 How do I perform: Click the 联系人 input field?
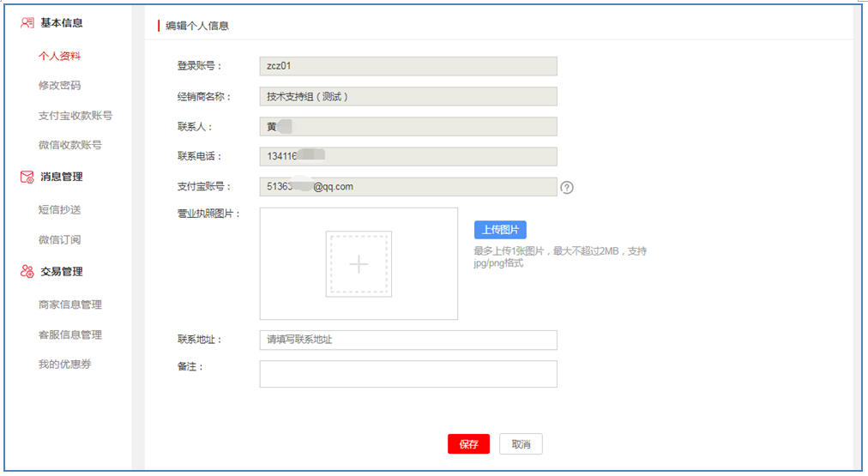click(x=408, y=126)
